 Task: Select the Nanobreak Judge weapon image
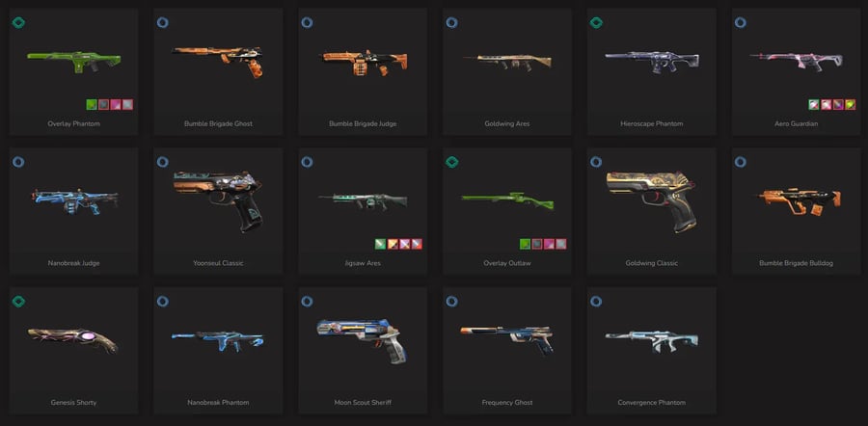[74, 200]
